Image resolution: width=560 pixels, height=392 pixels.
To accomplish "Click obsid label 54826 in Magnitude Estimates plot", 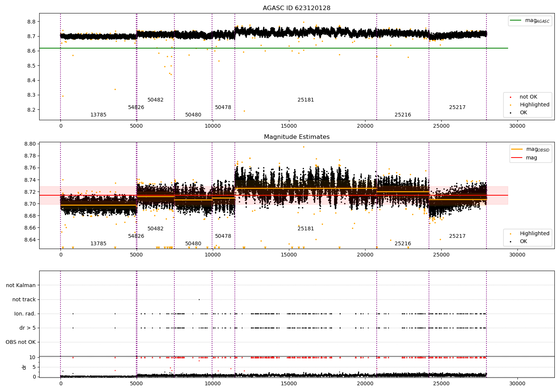I will tap(136, 236).
